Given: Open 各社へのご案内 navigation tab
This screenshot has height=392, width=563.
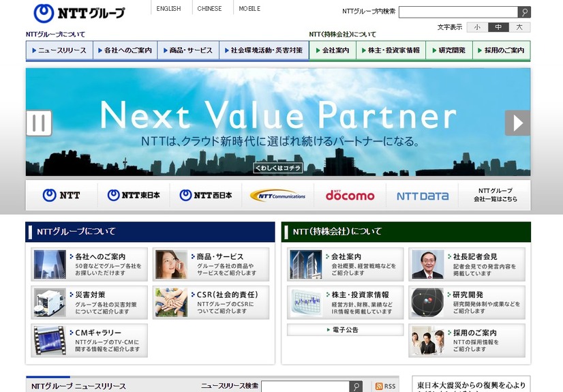Looking at the screenshot, I should [x=125, y=50].
